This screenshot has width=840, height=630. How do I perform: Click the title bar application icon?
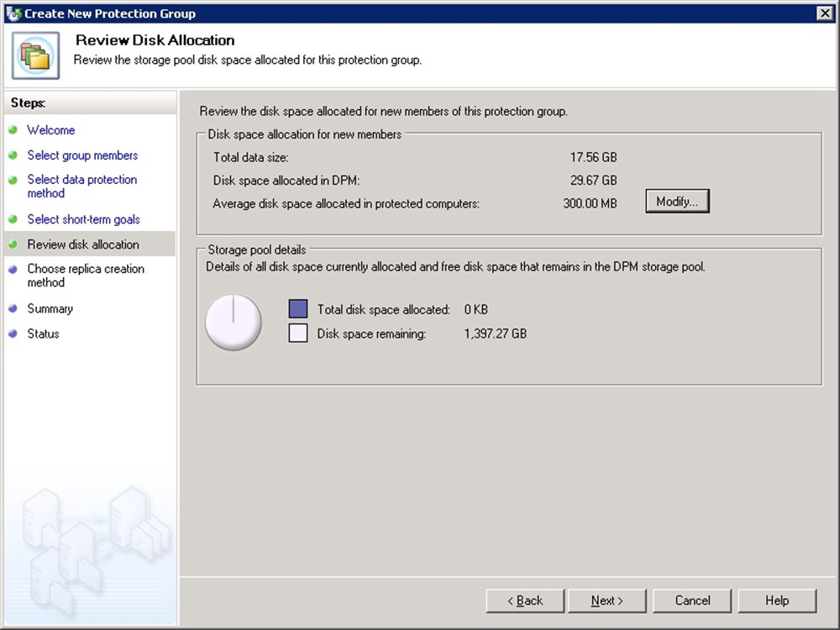coord(13,13)
